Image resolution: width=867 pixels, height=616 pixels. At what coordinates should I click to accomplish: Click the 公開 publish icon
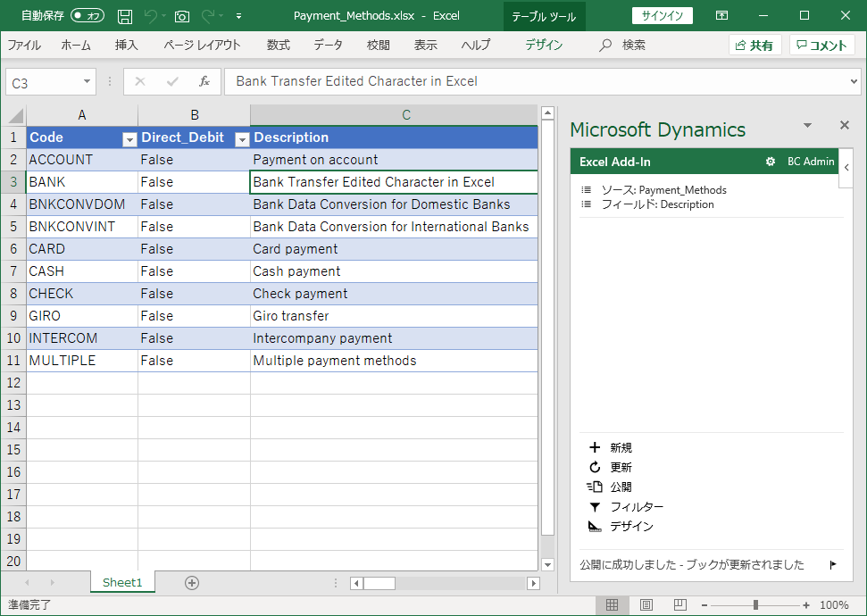tap(595, 487)
